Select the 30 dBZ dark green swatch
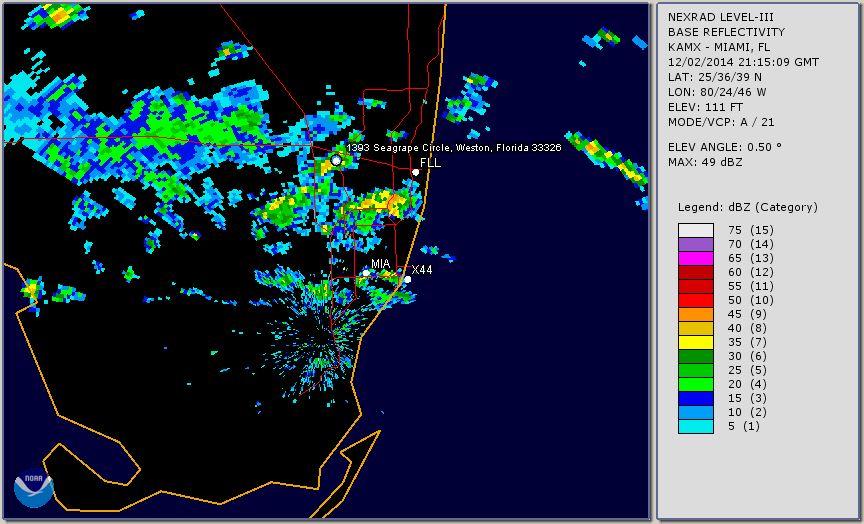Viewport: 864px width, 524px height. tap(695, 356)
